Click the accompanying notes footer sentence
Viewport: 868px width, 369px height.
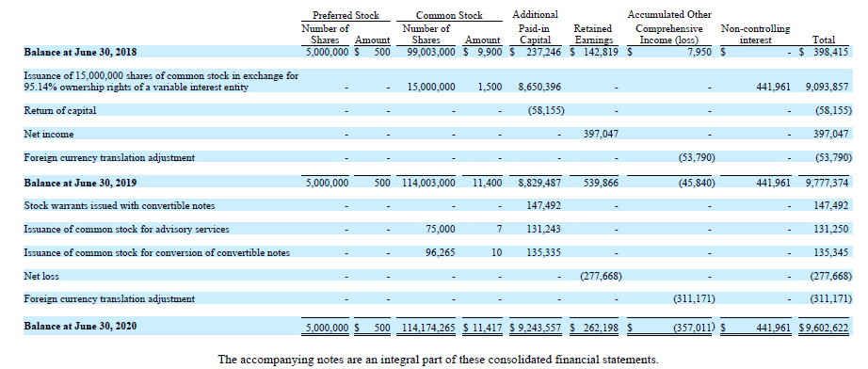[439, 360]
